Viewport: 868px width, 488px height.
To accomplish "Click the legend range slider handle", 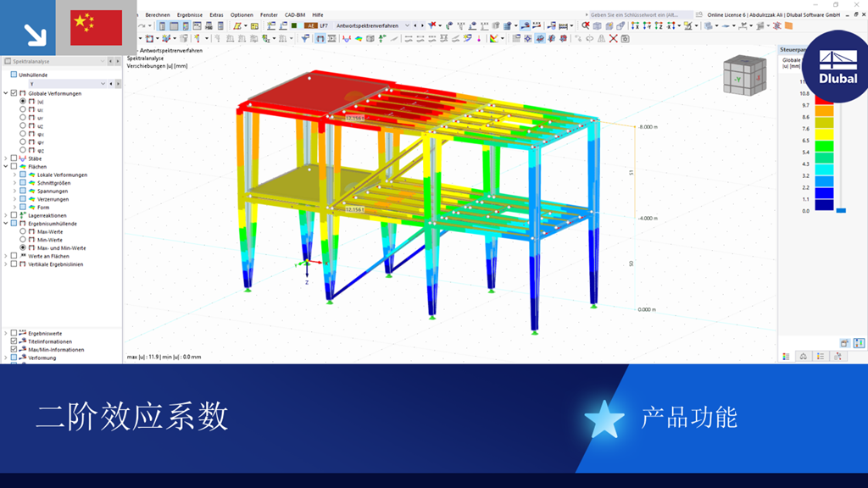I will coord(841,210).
